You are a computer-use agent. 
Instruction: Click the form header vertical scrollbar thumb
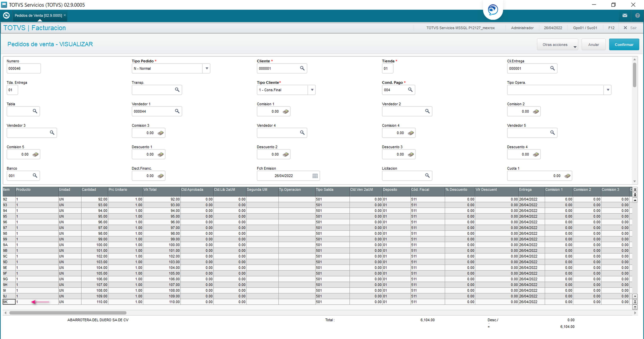pyautogui.click(x=635, y=75)
